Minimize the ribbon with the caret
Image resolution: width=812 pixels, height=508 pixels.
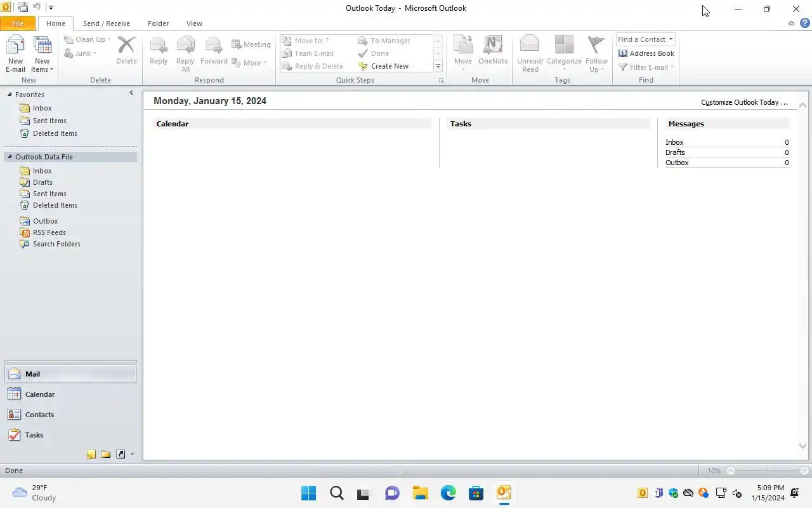[x=791, y=23]
